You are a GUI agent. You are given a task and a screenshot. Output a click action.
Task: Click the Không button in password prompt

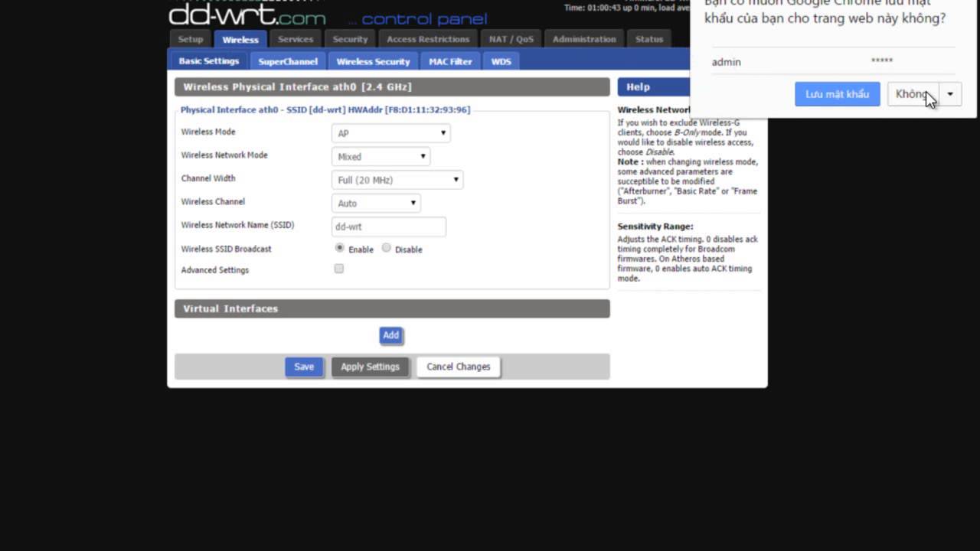click(913, 94)
